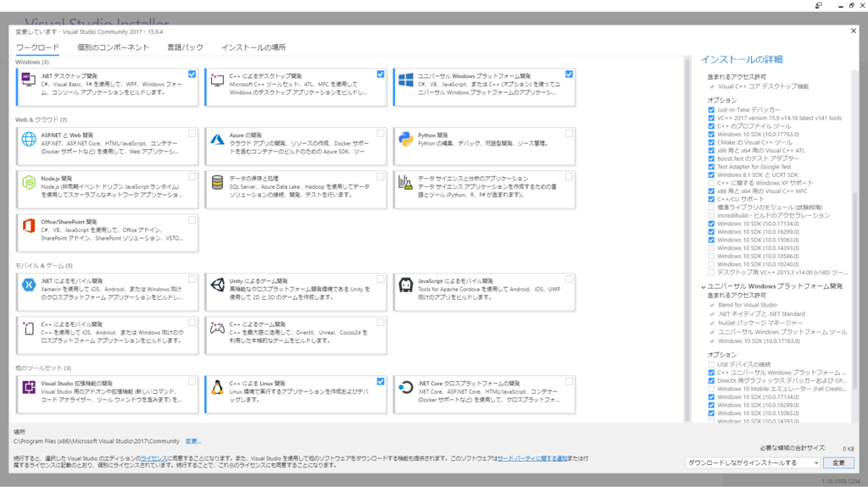The height and width of the screenshot is (487, 868).
Task: Open the インストールの場所 tab
Action: 253,47
